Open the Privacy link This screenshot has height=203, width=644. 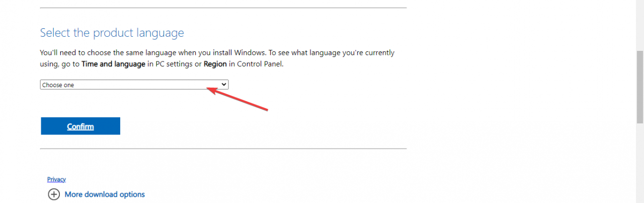(56, 179)
